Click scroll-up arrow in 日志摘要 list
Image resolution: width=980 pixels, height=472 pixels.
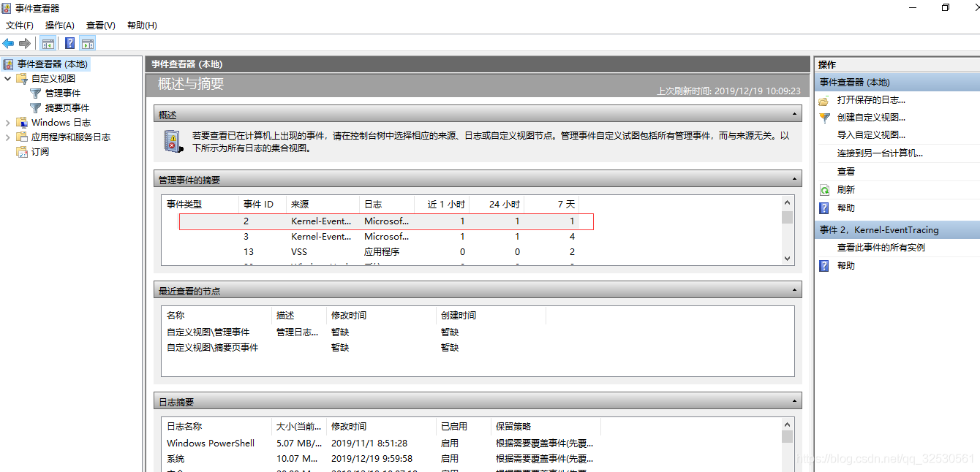pyautogui.click(x=787, y=425)
